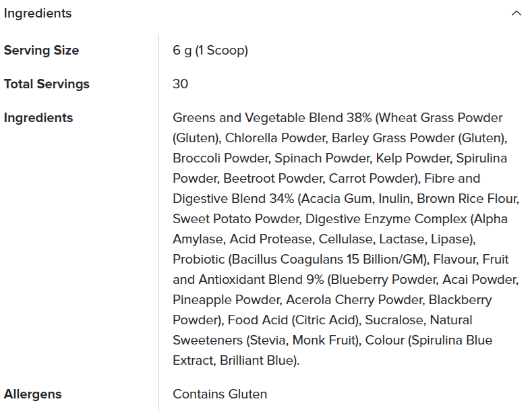Click the "Contains Gluten" allergen text
The image size is (532, 418).
click(220, 394)
